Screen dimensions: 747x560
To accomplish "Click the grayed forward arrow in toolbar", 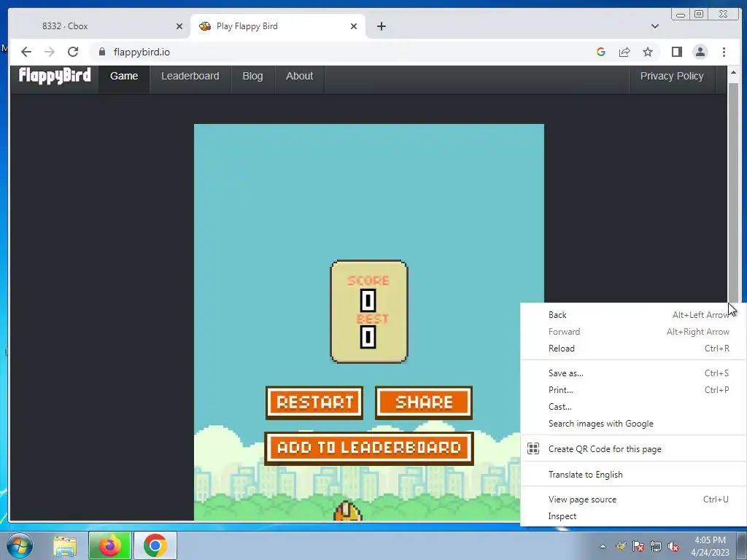I will pos(50,52).
